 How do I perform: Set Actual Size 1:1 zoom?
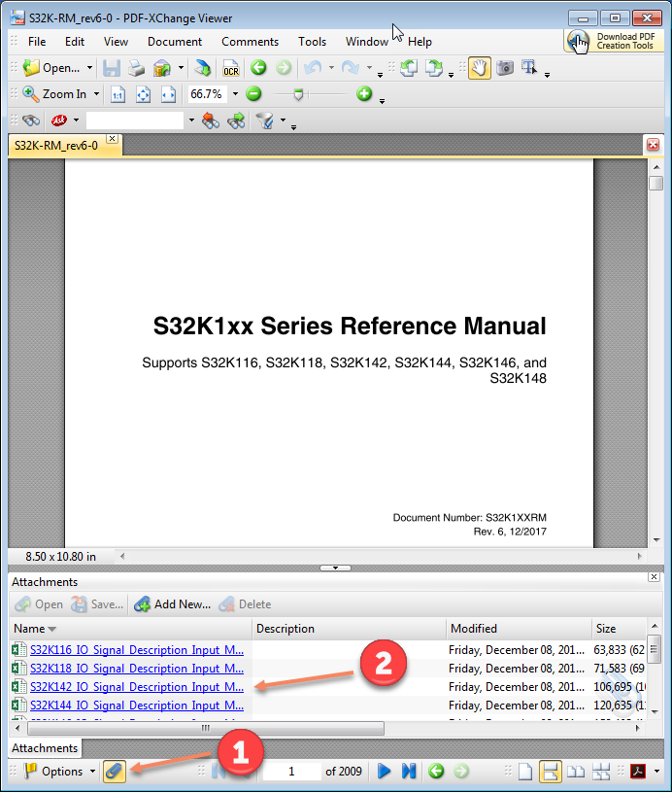(x=118, y=94)
